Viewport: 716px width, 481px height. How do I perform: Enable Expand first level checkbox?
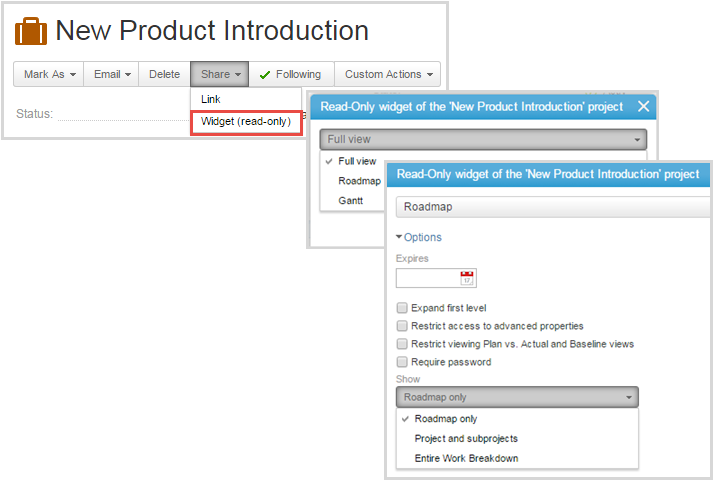[x=402, y=308]
